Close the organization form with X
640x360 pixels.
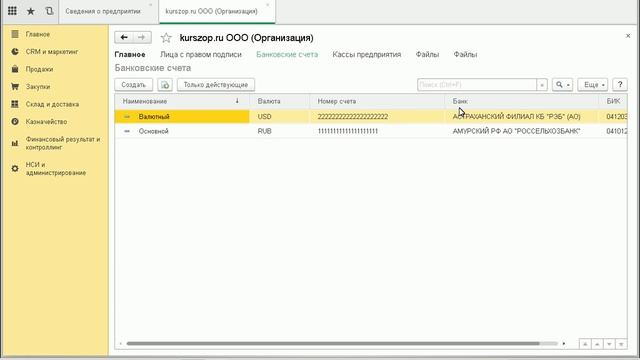628,36
